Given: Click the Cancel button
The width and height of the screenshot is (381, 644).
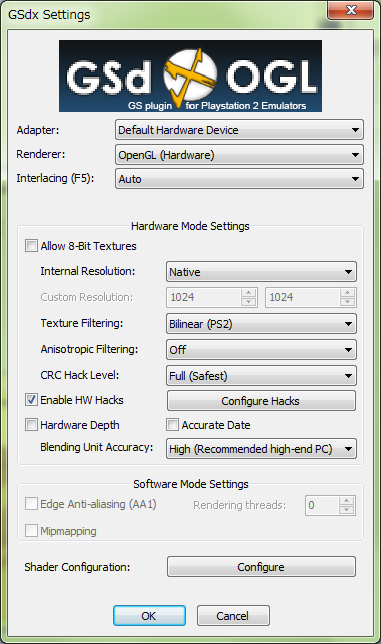Looking at the screenshot, I should tap(233, 616).
